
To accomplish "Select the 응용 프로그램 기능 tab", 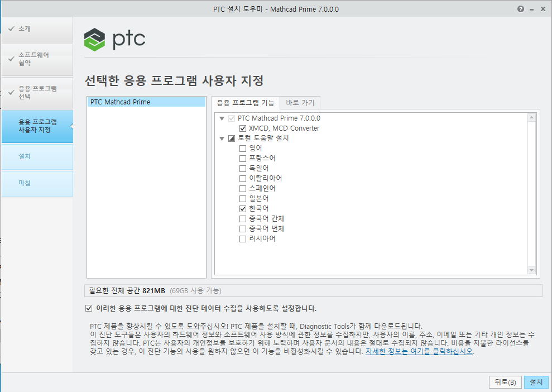I will click(x=246, y=103).
